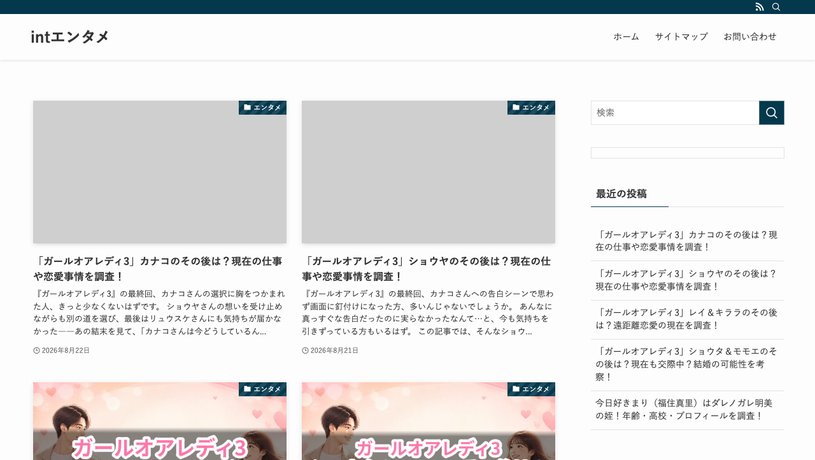Image resolution: width=815 pixels, height=460 pixels.
Task: Click the empty widget box below search
Action: (x=687, y=153)
